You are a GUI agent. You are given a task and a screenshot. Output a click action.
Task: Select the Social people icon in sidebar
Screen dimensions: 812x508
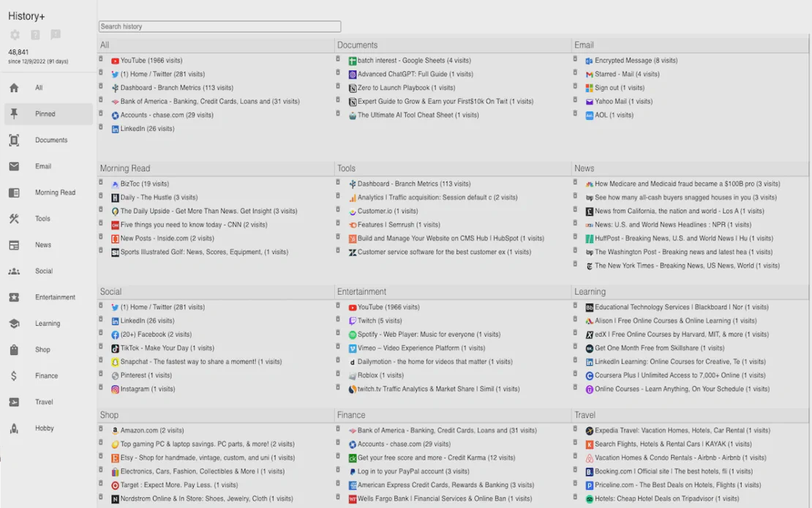14,271
